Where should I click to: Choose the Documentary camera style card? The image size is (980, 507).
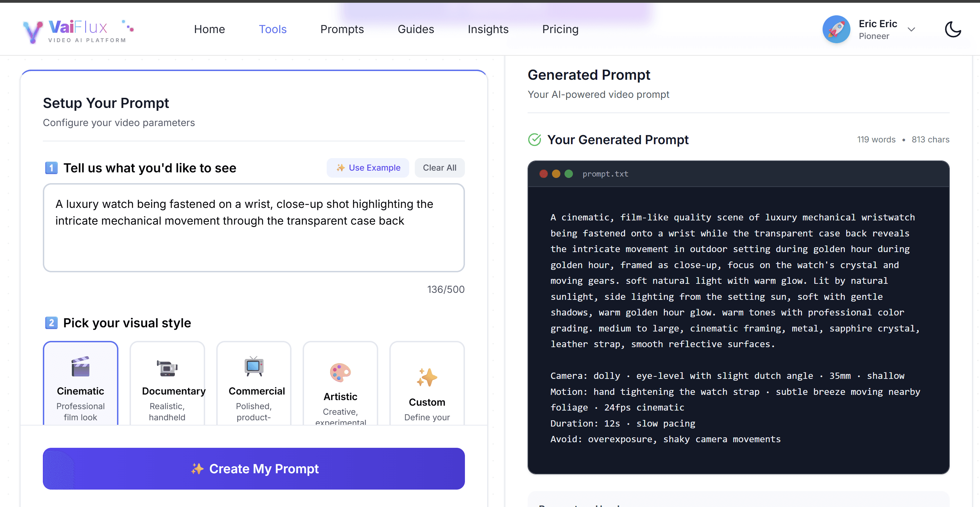(x=167, y=382)
